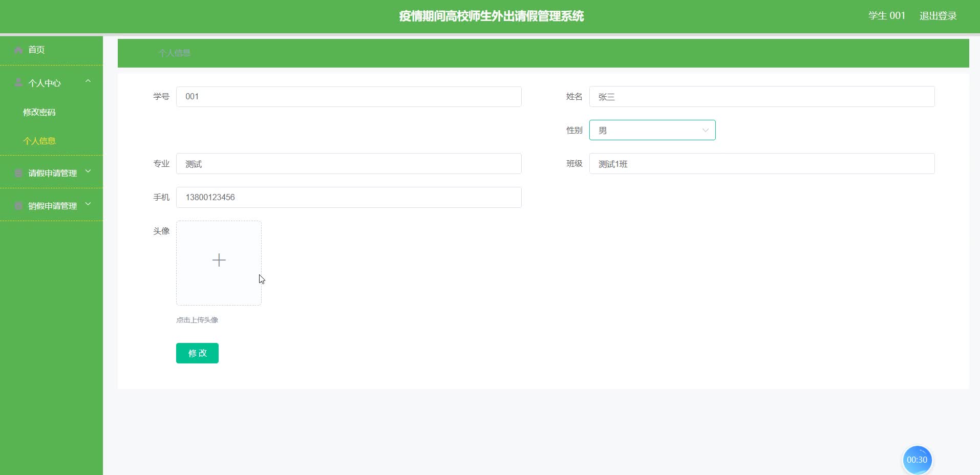Click the green 修改 button
980x475 pixels.
(x=197, y=353)
